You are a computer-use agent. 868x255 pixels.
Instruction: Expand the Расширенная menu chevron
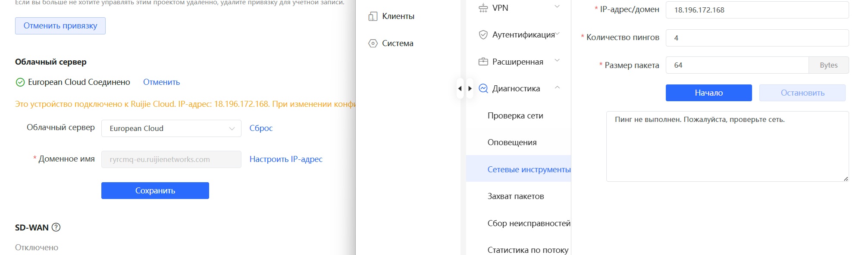point(557,61)
